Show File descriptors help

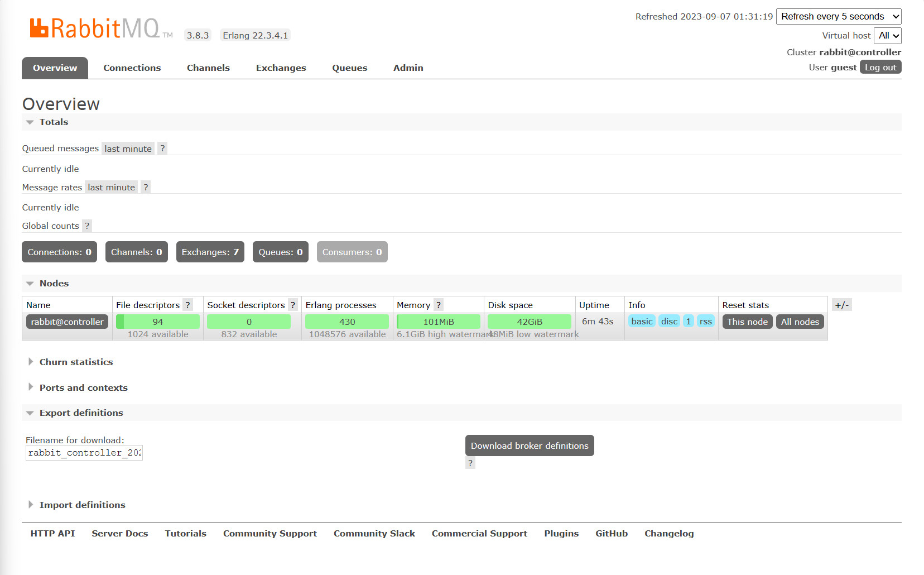tap(188, 305)
